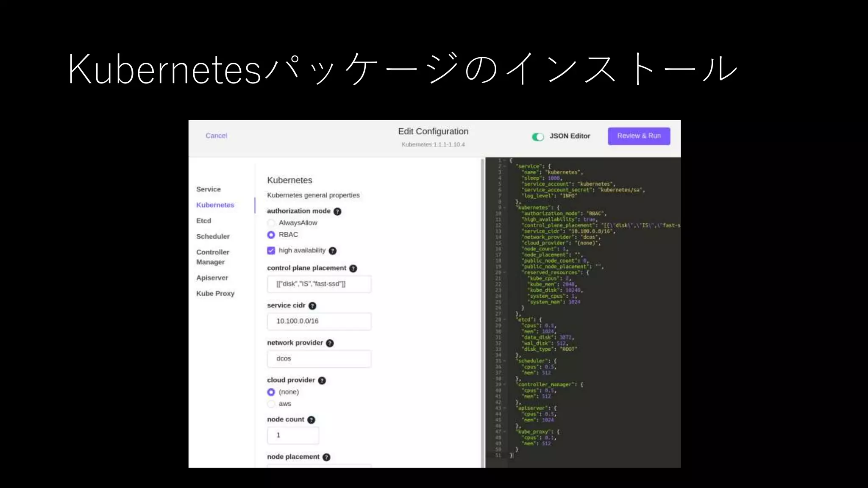Show help for service cidr

[312, 306]
